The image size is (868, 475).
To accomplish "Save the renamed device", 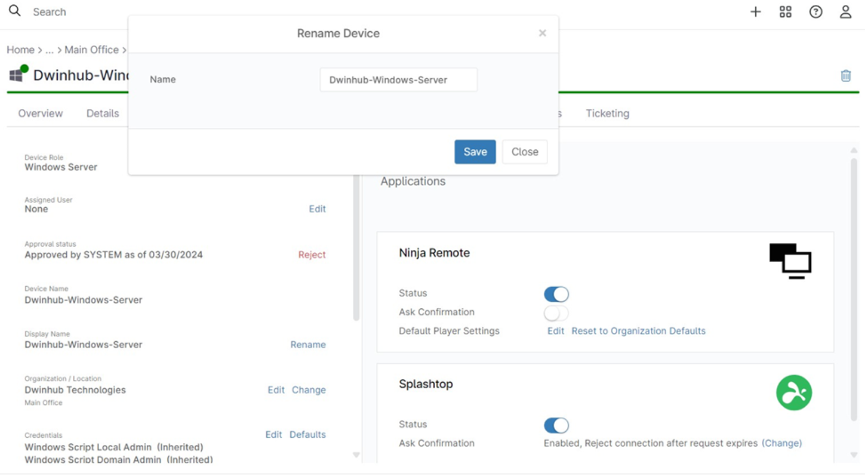I will [475, 152].
